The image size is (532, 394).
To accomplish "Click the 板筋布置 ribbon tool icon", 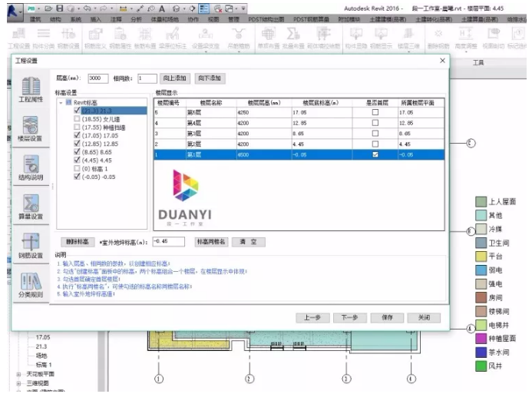I will 145,34.
